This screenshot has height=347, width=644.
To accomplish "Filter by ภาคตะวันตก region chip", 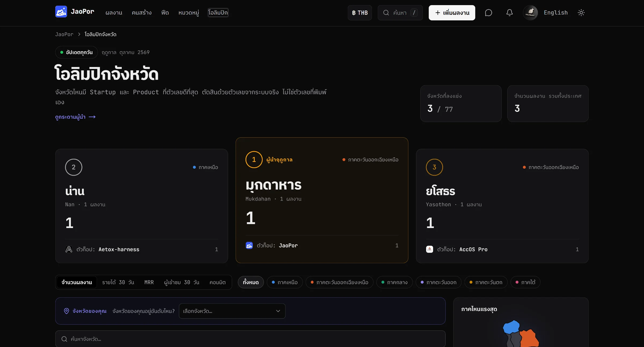I will point(486,282).
